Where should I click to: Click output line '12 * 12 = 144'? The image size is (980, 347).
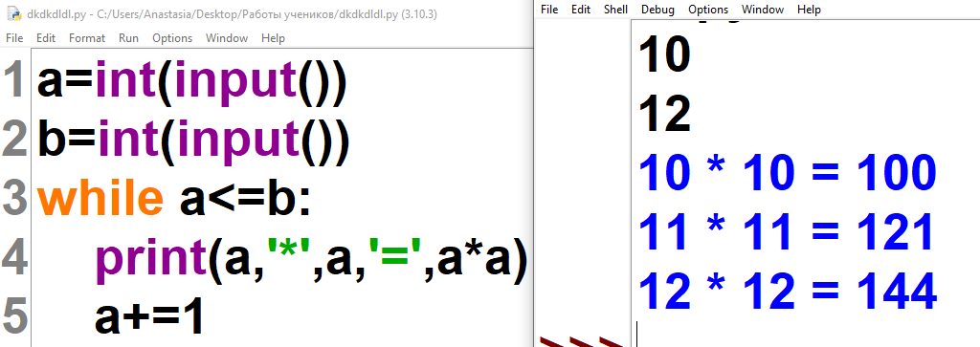(788, 291)
